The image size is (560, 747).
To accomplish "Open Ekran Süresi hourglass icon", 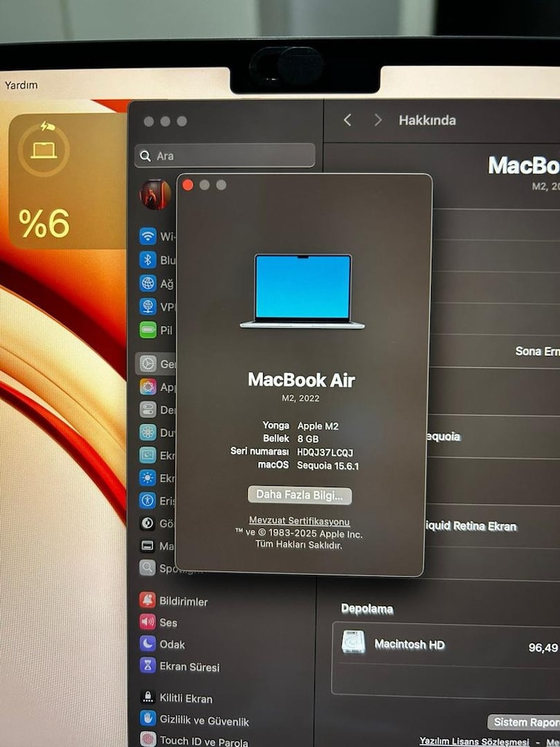I will coord(147,665).
